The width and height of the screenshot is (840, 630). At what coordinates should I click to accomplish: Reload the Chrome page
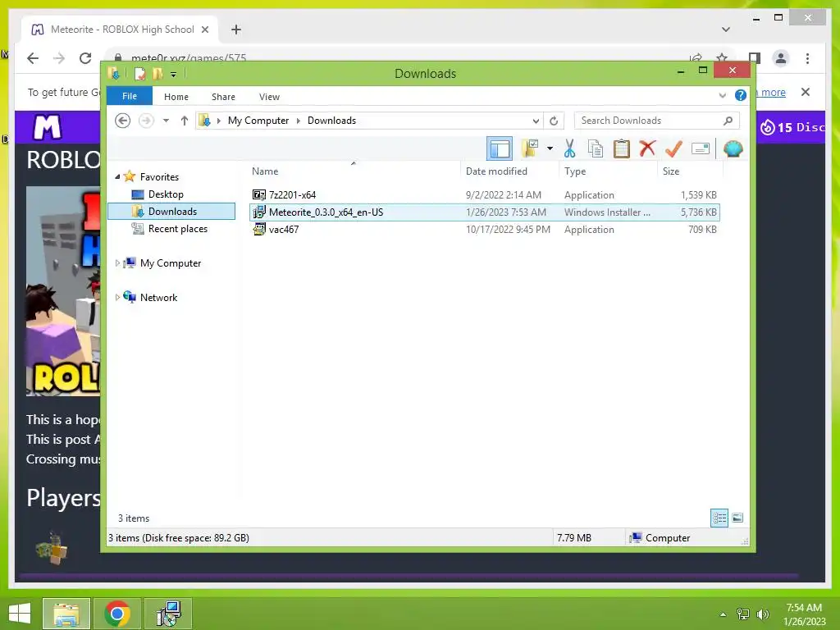85,58
